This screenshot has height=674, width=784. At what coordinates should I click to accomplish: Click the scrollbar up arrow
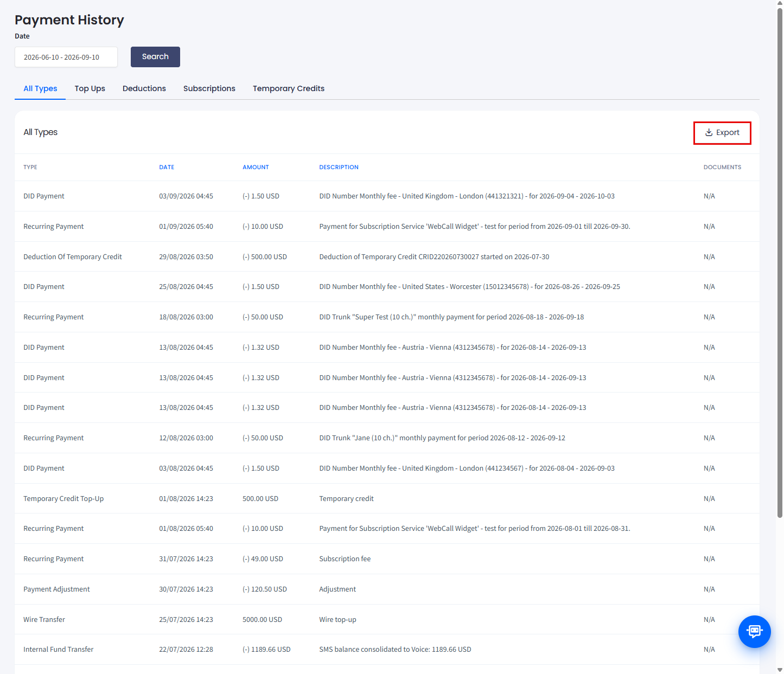coord(780,3)
